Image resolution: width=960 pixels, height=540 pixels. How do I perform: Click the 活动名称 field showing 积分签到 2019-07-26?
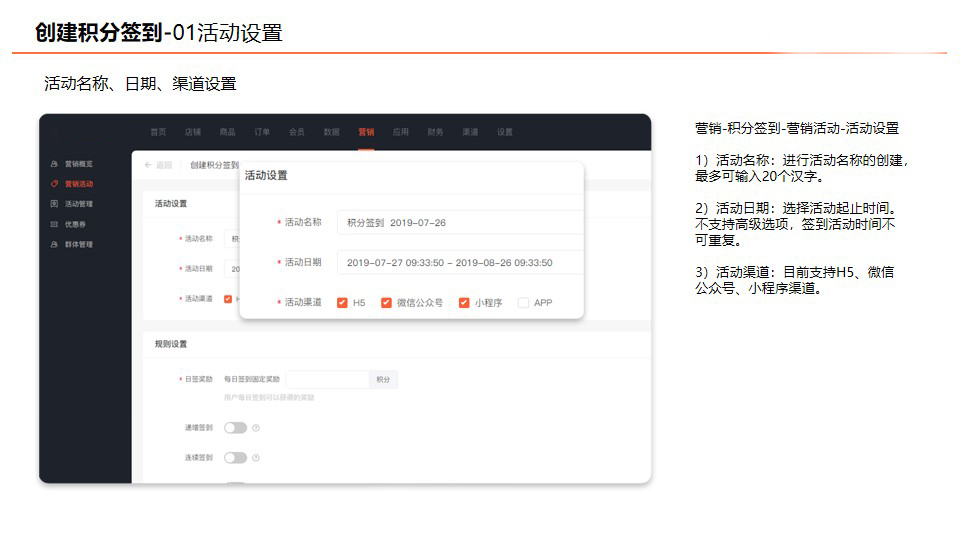(460, 222)
